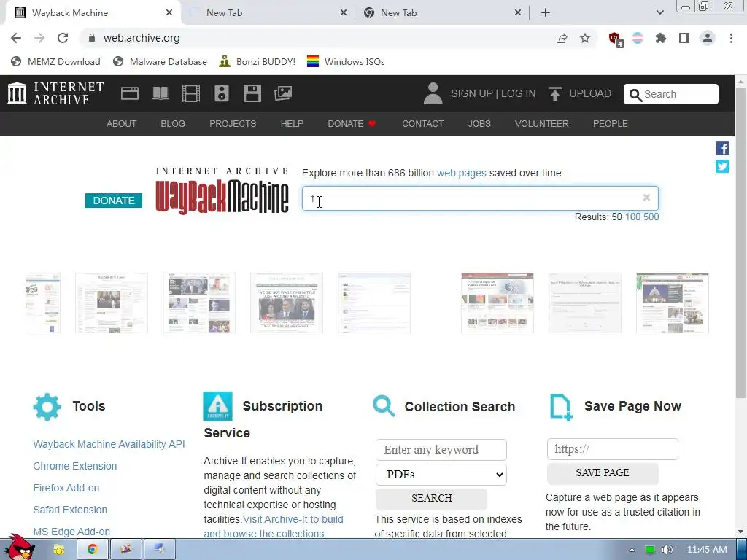Image resolution: width=747 pixels, height=560 pixels.
Task: Click the Upload arrow icon
Action: [x=554, y=93]
